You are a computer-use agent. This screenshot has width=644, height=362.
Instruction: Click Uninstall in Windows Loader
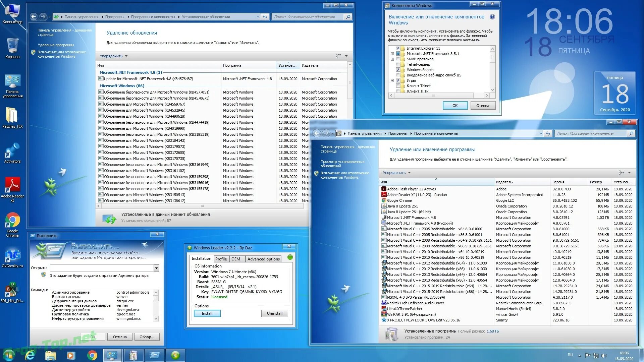pyautogui.click(x=274, y=313)
